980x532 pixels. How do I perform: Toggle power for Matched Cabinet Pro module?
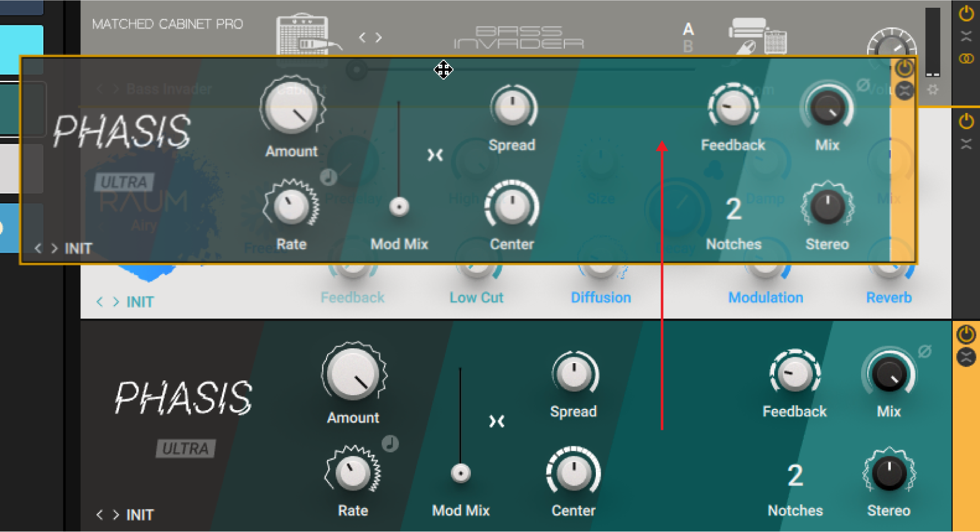(x=966, y=13)
